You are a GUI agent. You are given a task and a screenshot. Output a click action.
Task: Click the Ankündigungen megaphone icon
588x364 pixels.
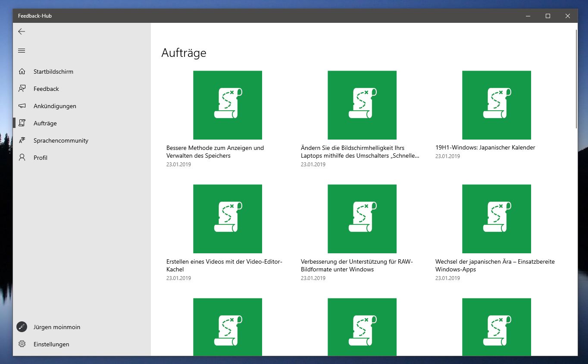[x=22, y=106]
